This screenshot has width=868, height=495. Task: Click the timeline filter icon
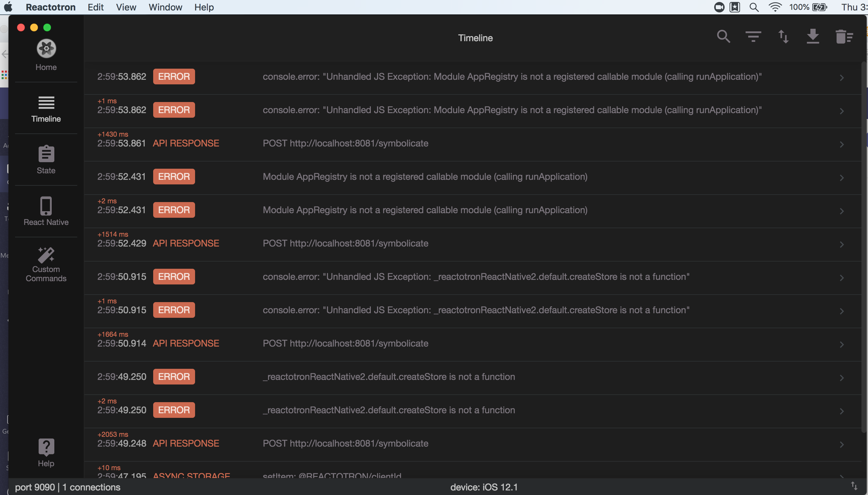point(753,37)
